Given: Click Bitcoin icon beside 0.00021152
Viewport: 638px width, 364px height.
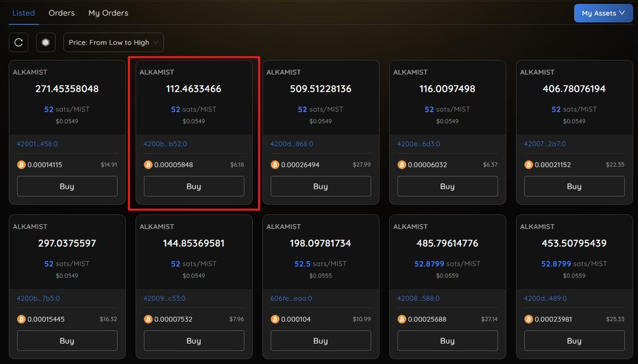Looking at the screenshot, I should [x=528, y=165].
